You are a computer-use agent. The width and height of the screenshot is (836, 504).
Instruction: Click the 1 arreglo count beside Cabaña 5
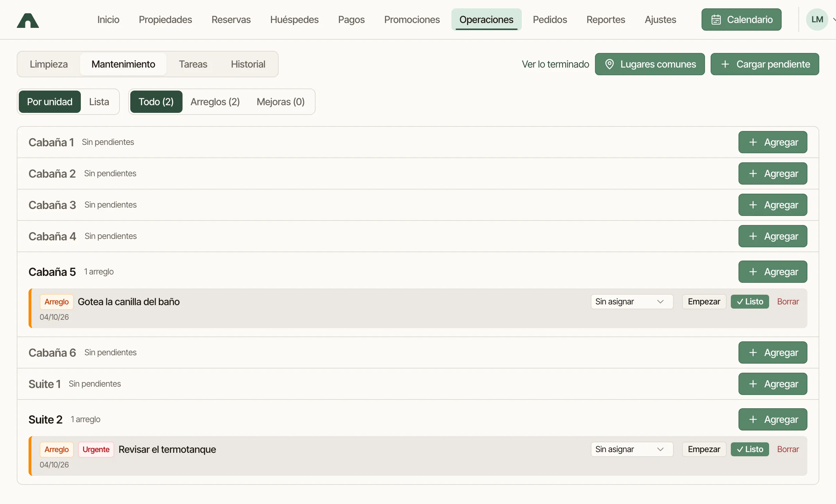coord(99,272)
